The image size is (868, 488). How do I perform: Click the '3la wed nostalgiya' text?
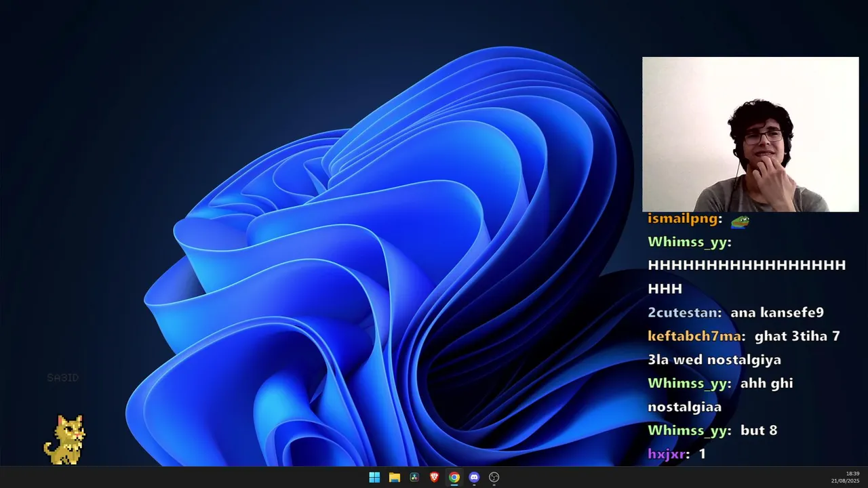click(715, 360)
